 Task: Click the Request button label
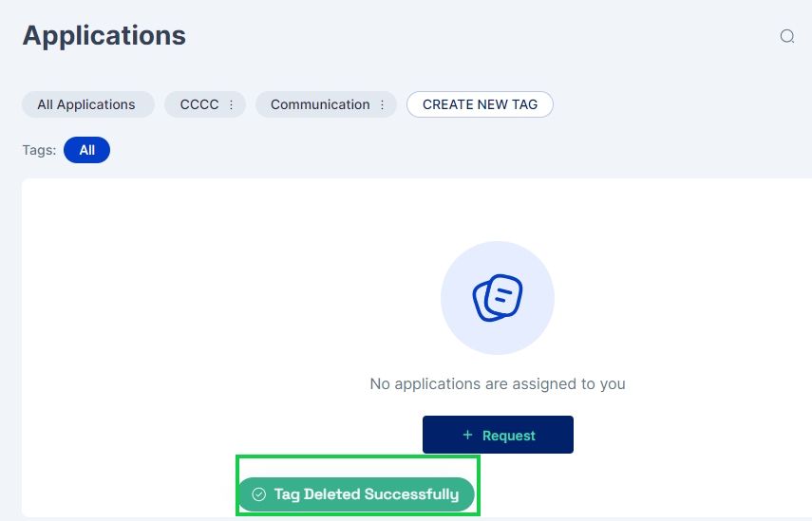(509, 436)
